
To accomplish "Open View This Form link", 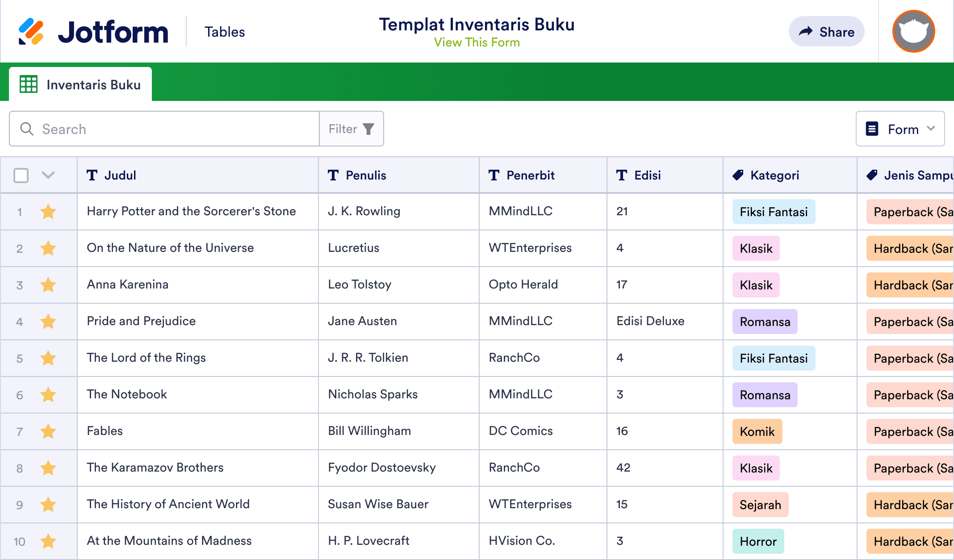I will coord(477,42).
